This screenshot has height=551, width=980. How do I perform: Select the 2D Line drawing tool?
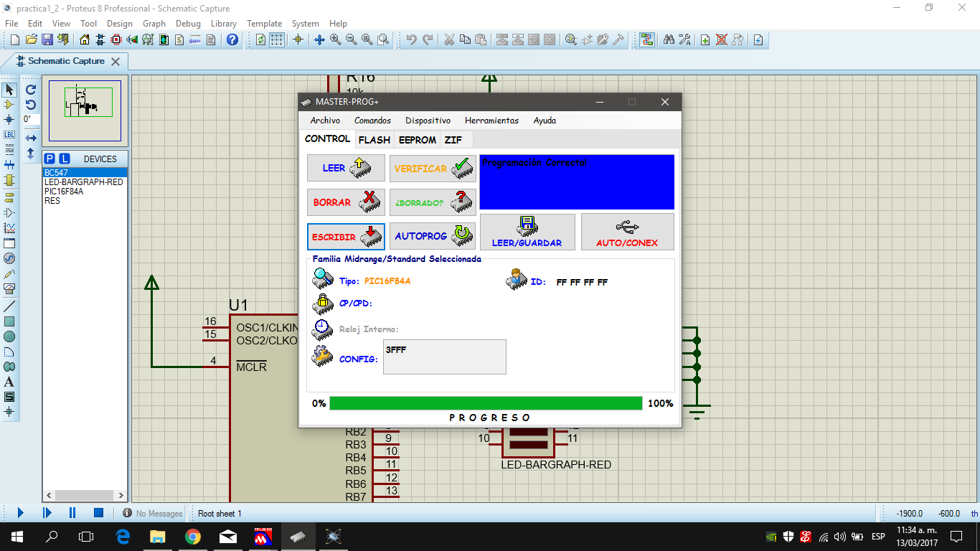point(9,306)
